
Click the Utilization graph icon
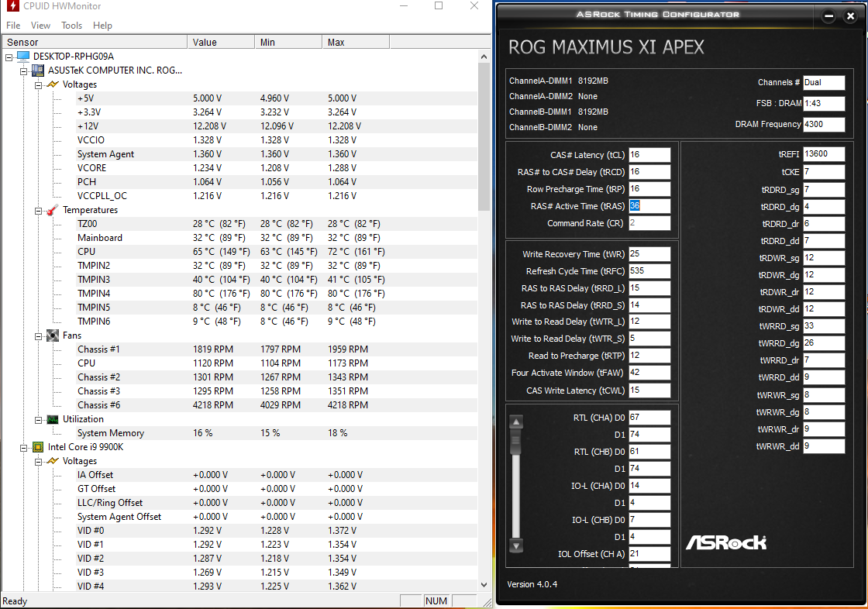tap(53, 419)
